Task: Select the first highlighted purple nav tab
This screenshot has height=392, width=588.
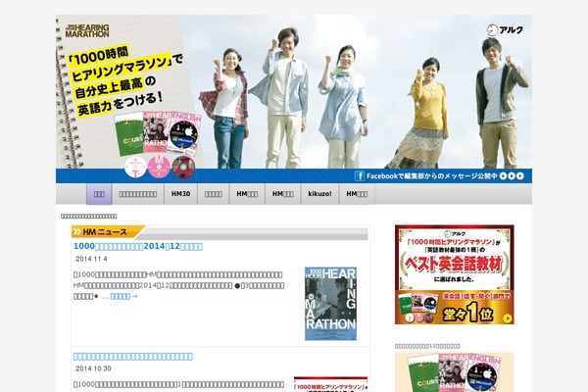Action: (x=99, y=194)
